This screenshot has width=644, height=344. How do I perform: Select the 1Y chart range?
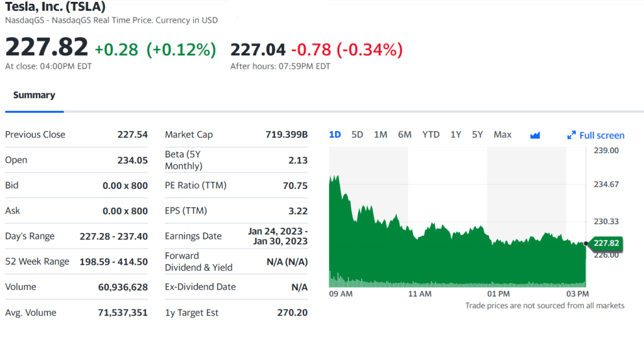click(x=456, y=135)
